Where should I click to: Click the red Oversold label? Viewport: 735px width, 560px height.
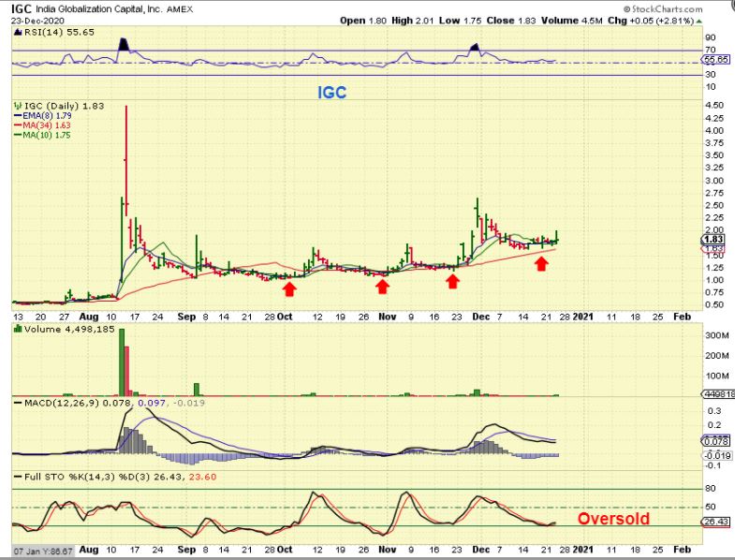[x=613, y=519]
